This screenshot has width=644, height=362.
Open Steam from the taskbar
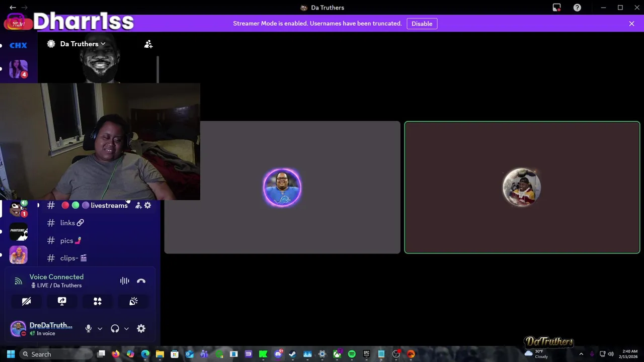click(293, 354)
